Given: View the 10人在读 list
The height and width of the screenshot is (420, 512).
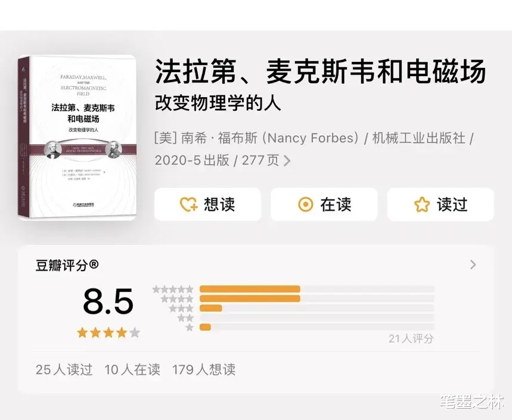Looking at the screenshot, I should click(132, 370).
